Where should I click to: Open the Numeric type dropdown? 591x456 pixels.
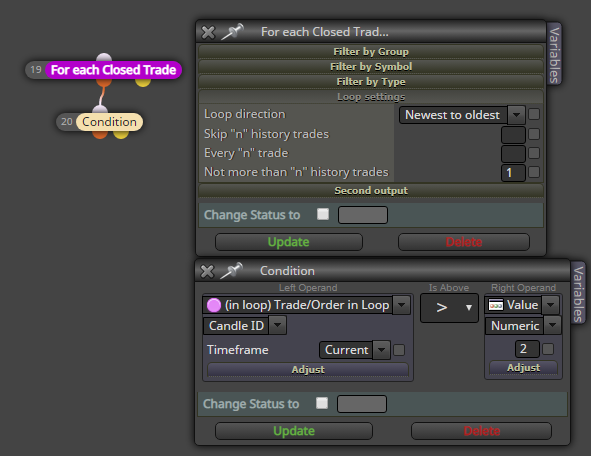pos(523,326)
